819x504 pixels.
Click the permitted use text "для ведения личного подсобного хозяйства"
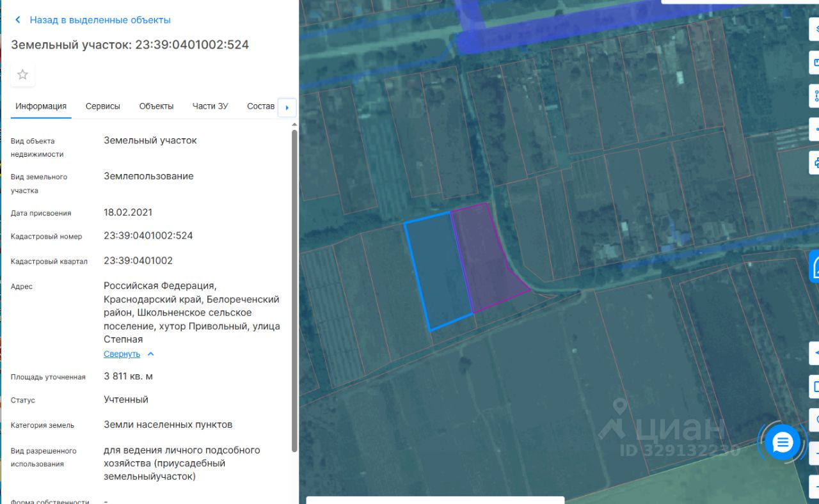[x=182, y=463]
